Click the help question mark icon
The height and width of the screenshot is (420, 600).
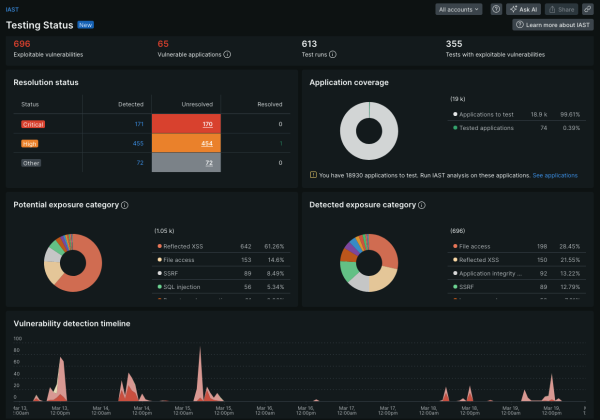tap(497, 9)
